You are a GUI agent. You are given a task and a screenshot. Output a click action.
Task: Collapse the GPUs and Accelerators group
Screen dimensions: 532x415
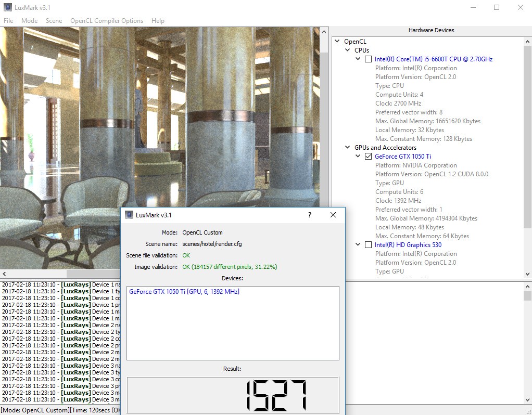click(348, 148)
